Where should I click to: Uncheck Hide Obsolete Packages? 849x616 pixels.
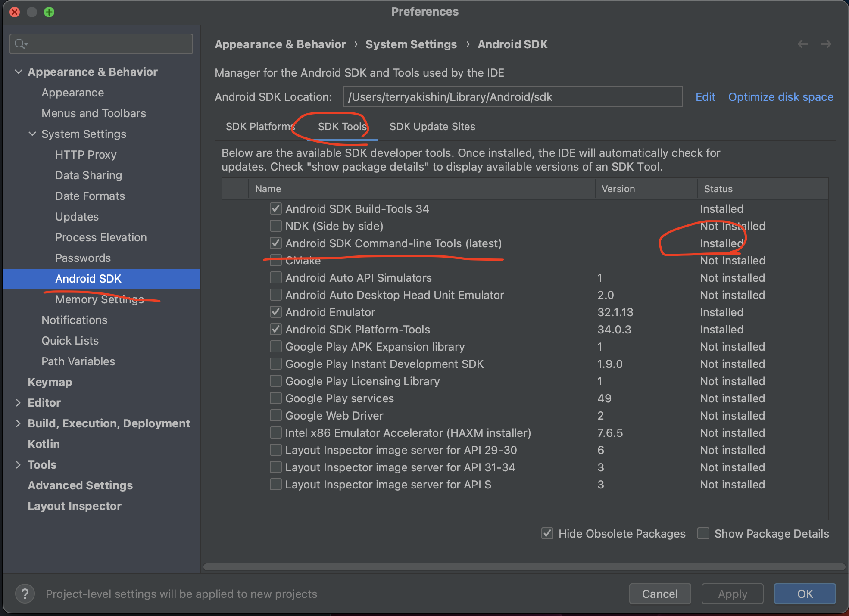pos(547,533)
